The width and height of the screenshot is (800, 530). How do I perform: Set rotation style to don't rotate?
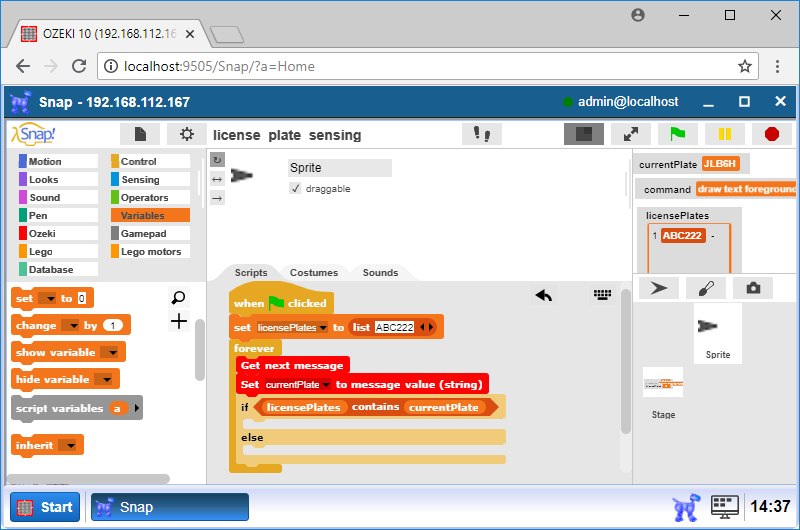(x=217, y=198)
